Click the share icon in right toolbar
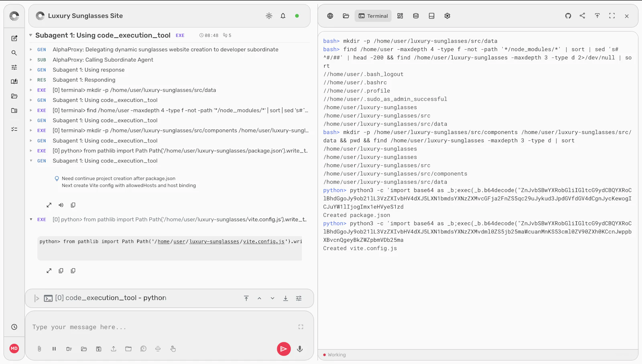Image resolution: width=642 pixels, height=364 pixels. click(x=582, y=16)
